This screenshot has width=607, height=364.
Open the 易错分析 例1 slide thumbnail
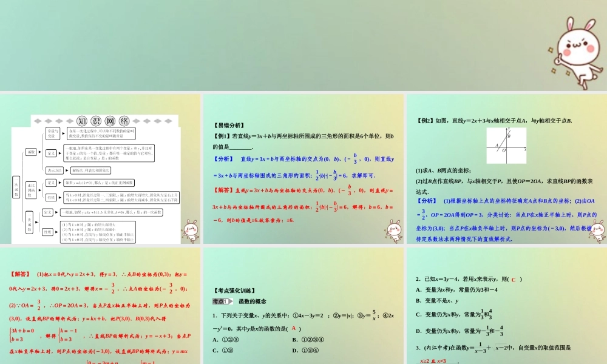303,169
